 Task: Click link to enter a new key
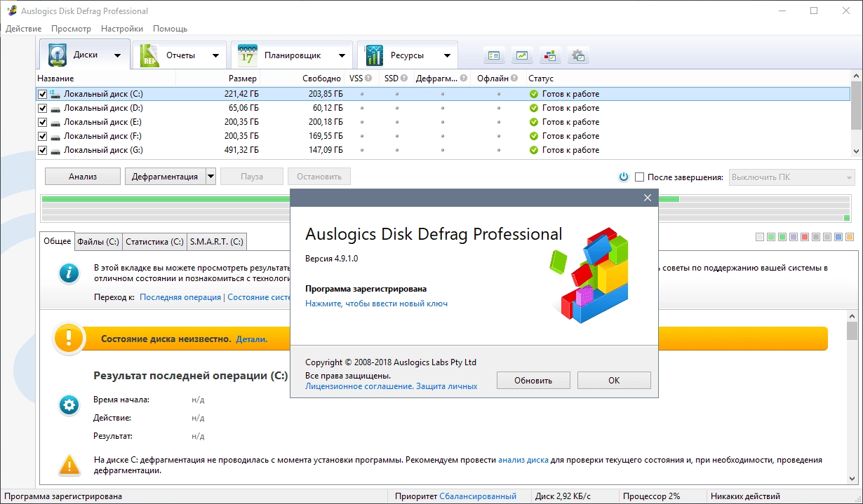[376, 304]
